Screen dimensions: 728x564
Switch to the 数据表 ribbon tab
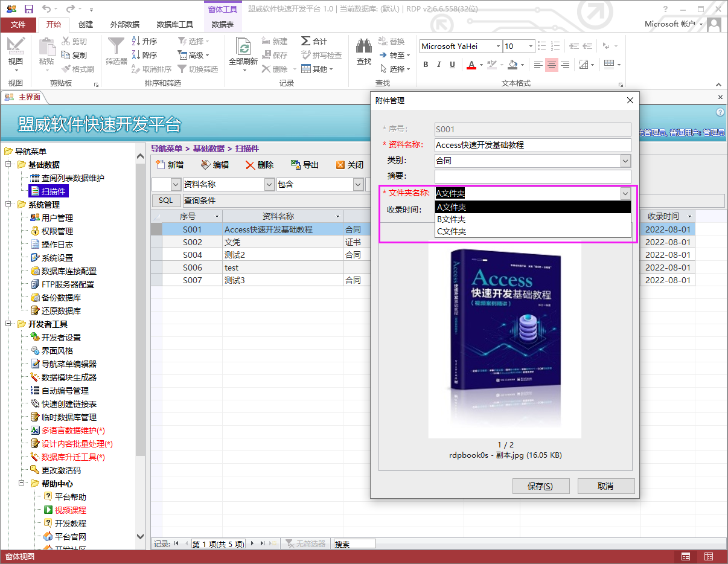(223, 24)
